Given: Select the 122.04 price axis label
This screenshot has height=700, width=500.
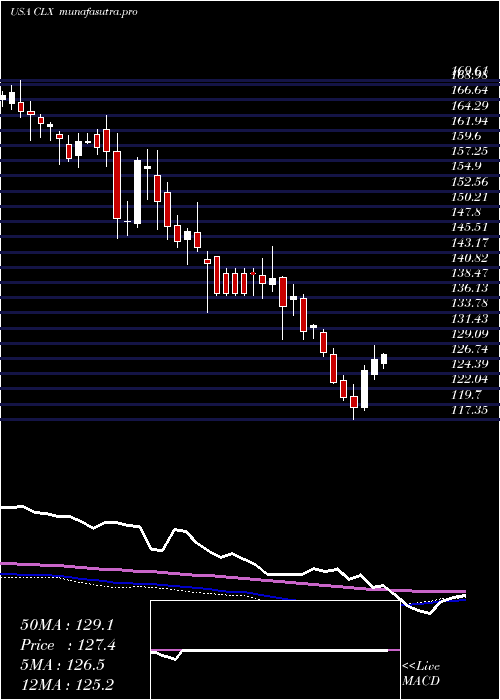Looking at the screenshot, I should (x=470, y=379).
